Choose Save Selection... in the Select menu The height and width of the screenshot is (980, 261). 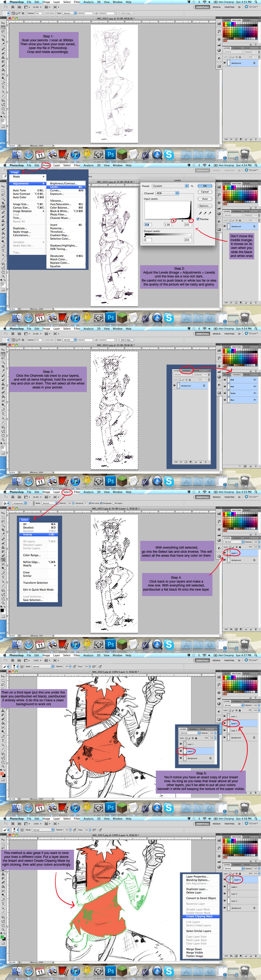[x=39, y=600]
